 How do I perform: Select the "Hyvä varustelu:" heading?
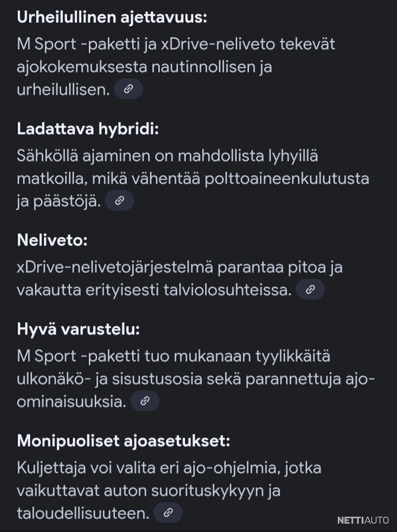click(x=78, y=329)
